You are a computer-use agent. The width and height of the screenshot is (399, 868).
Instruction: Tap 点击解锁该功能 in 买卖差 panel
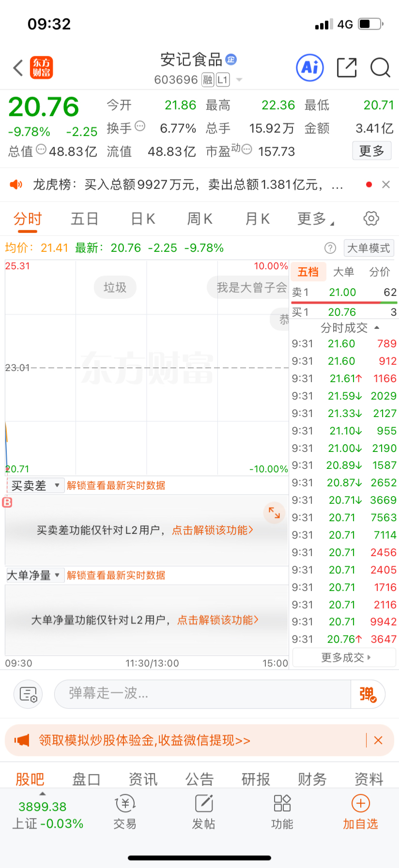pyautogui.click(x=213, y=530)
